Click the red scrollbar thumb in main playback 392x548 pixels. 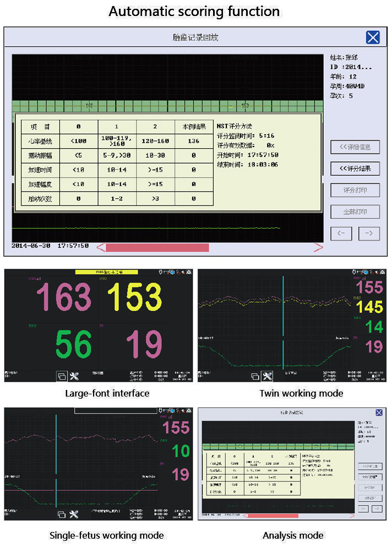click(x=157, y=247)
